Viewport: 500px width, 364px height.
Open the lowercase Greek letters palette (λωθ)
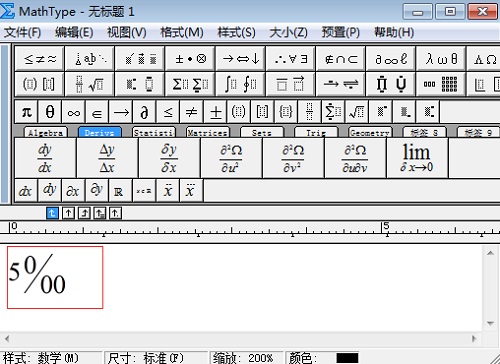point(441,59)
